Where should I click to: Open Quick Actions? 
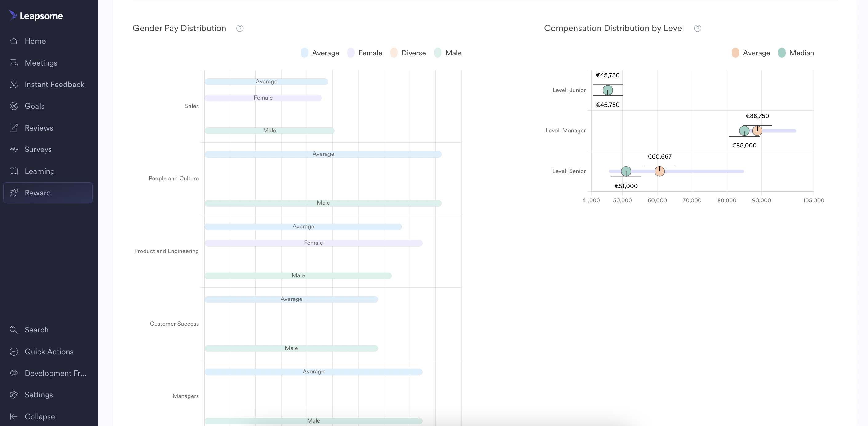pyautogui.click(x=49, y=352)
